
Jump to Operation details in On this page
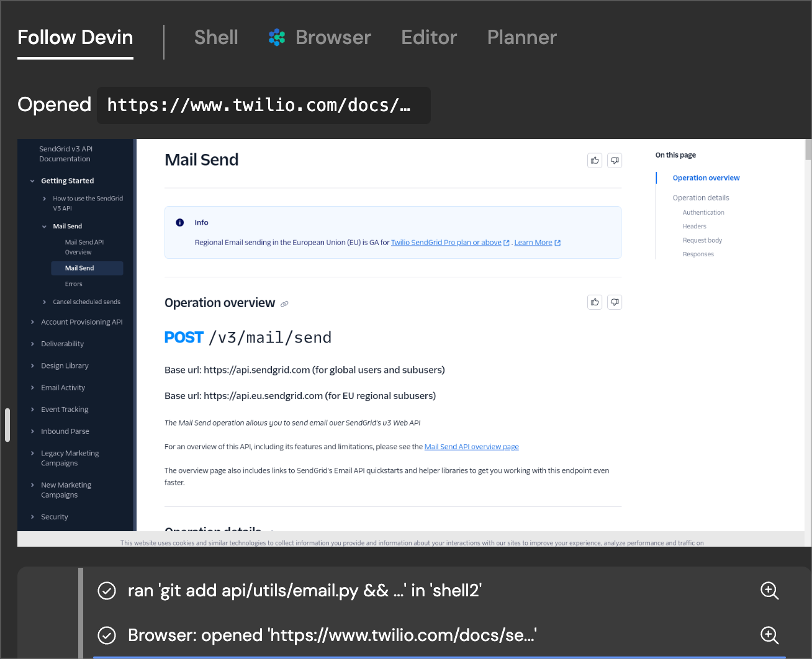click(x=701, y=198)
